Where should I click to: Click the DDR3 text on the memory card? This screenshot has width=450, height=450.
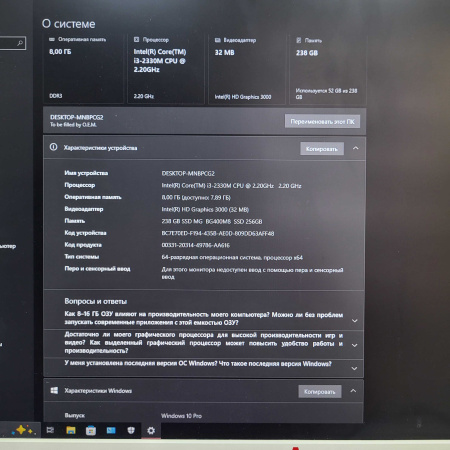[x=56, y=96]
